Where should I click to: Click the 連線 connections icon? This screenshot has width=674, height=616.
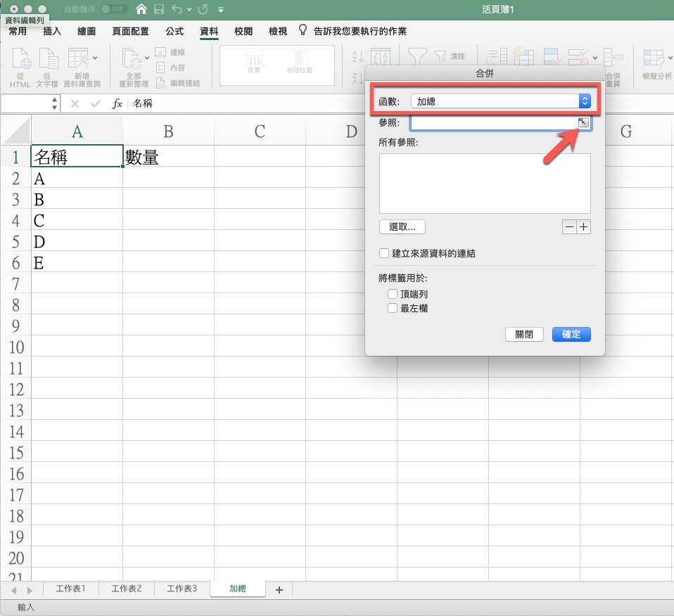pyautogui.click(x=160, y=53)
